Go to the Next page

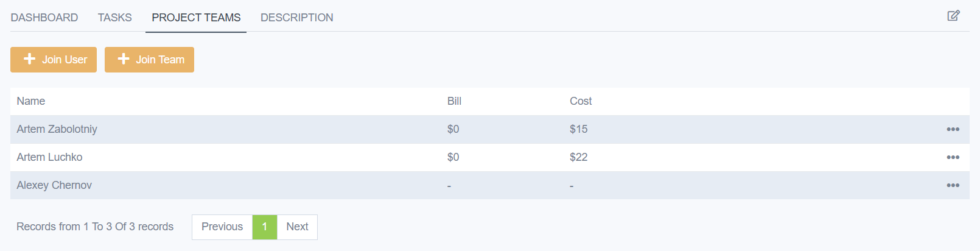coord(297,227)
